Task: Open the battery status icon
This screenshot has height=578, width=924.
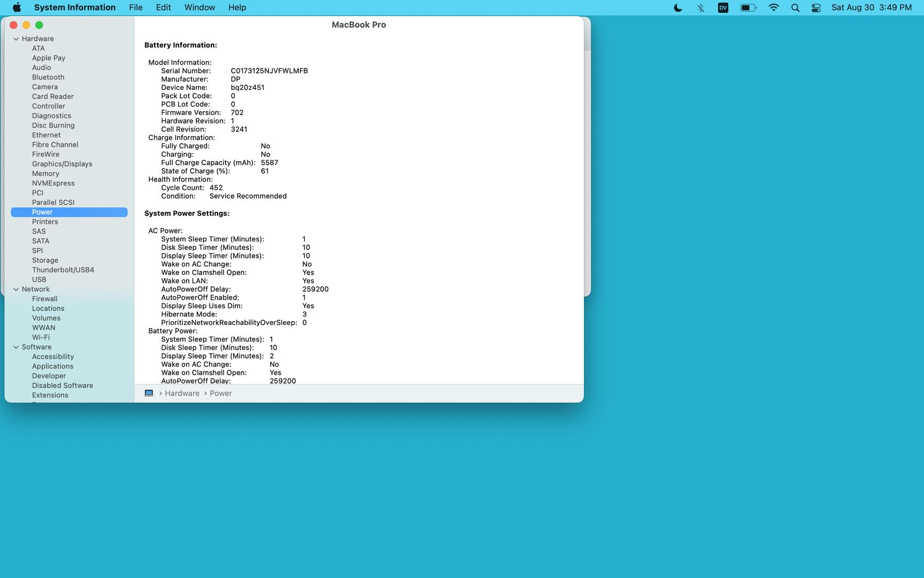Action: pos(748,7)
